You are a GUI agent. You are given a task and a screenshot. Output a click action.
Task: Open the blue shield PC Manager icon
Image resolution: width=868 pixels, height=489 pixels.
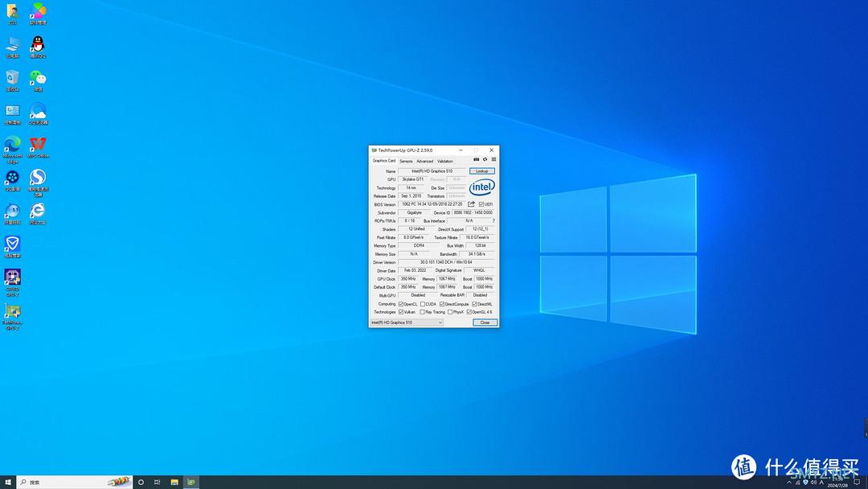pos(12,246)
